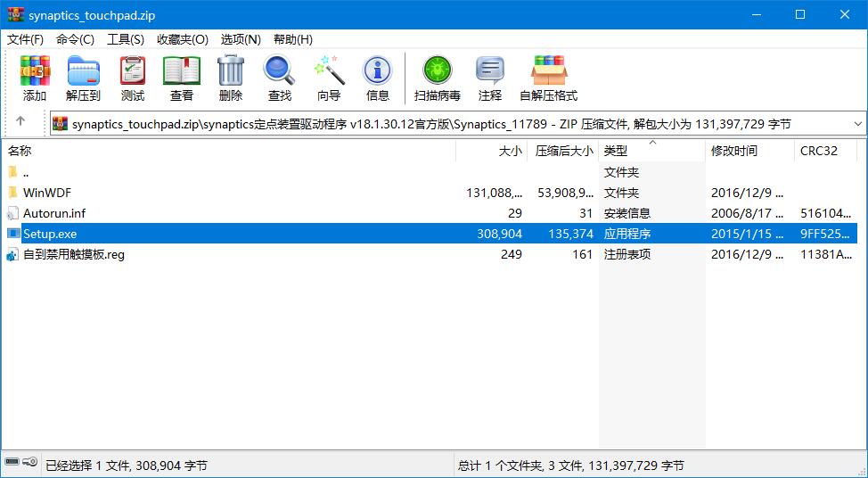The image size is (868, 478).
Task: Click the Find (查找) magnifier icon
Action: click(280, 70)
